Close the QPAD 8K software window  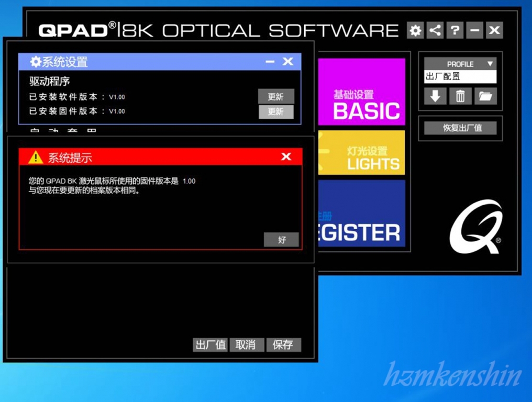point(494,30)
